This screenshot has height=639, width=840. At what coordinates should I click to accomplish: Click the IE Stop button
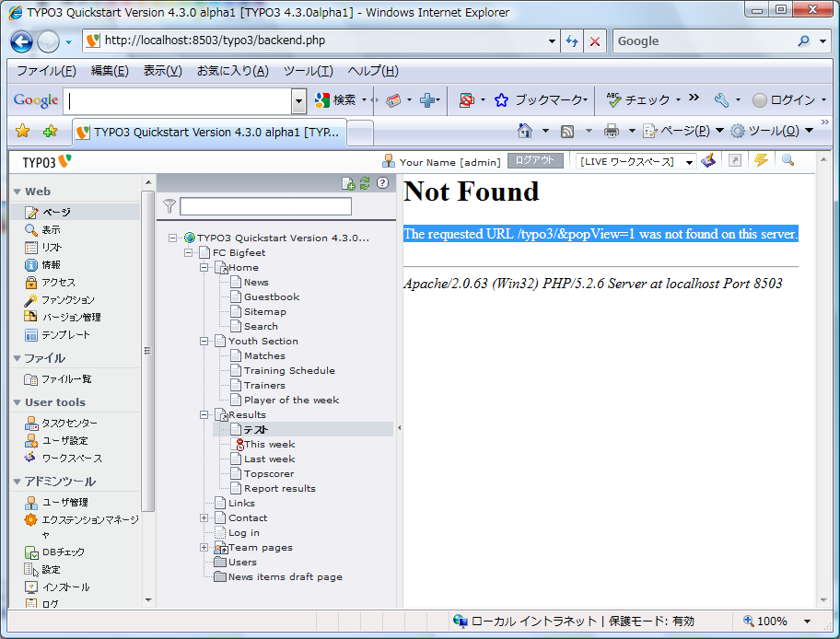click(x=595, y=41)
